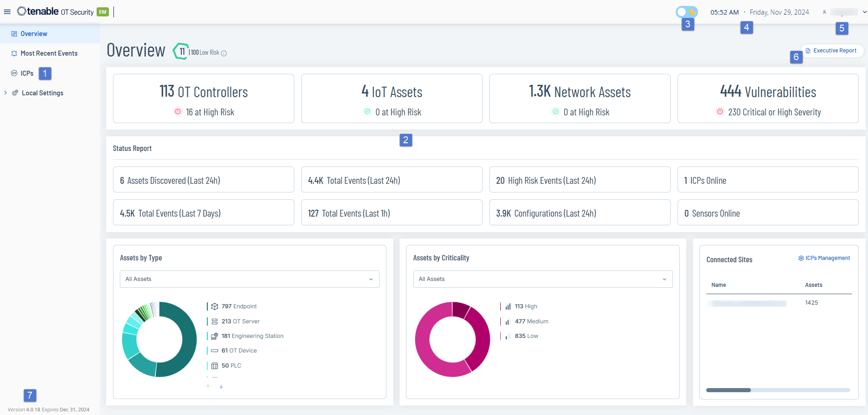
Task: Click the Executive Report button
Action: pos(831,51)
